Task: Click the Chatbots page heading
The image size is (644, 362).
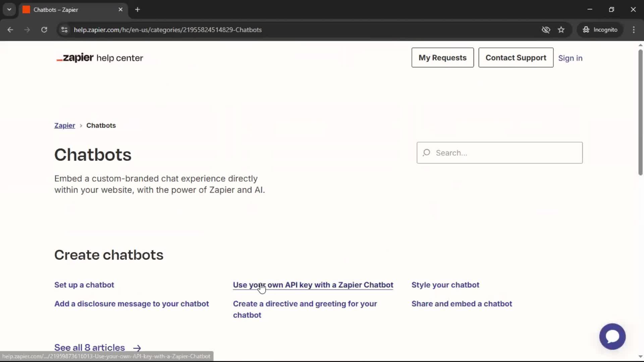Action: click(x=93, y=155)
